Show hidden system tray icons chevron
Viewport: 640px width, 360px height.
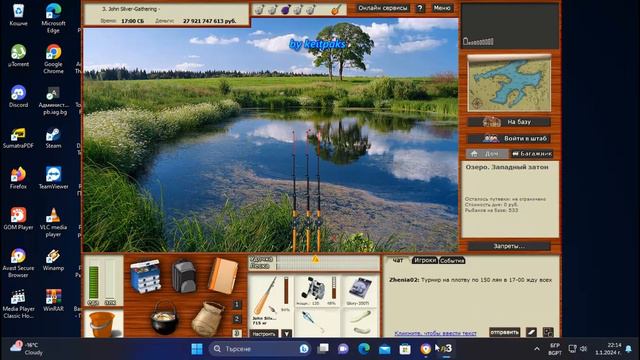[x=537, y=349]
